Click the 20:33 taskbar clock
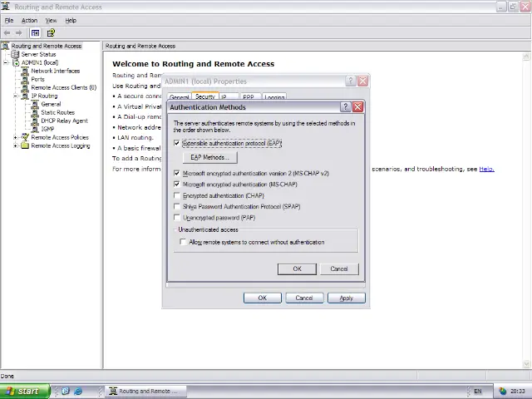The height and width of the screenshot is (399, 532). click(x=518, y=392)
